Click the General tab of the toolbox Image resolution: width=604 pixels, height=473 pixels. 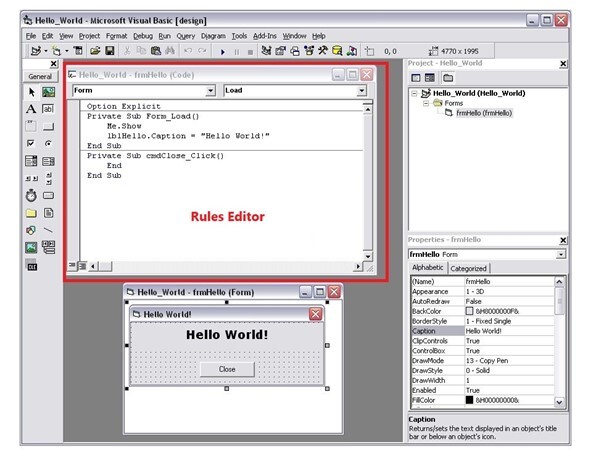40,76
